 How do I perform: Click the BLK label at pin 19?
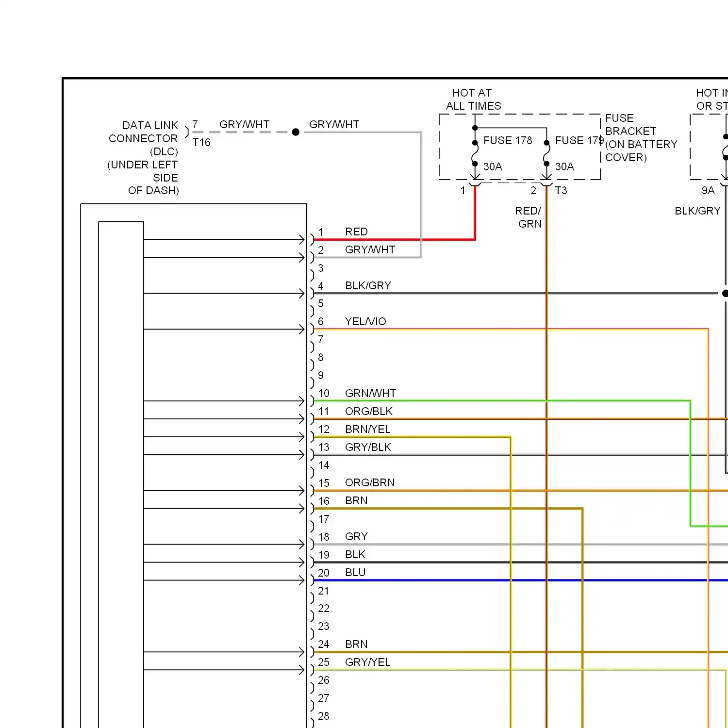coord(355,554)
